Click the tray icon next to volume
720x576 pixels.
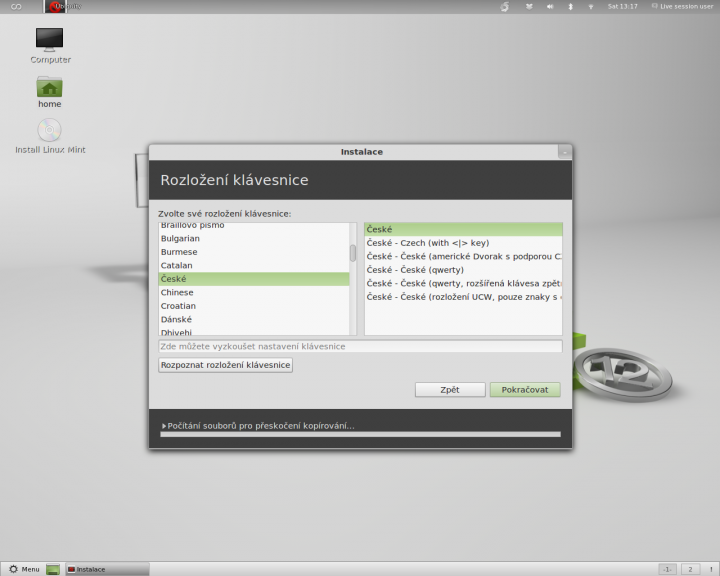(x=529, y=6)
